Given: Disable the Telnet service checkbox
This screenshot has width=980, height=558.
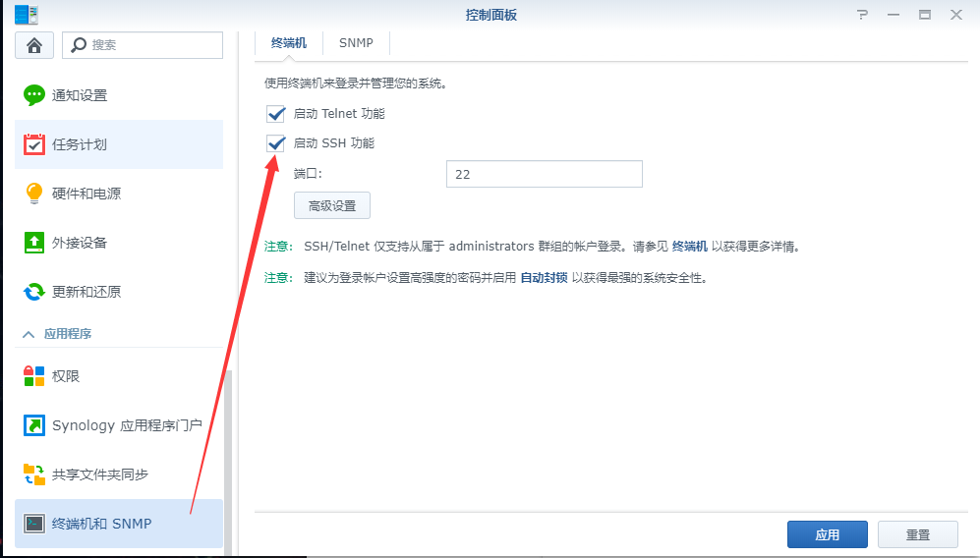Looking at the screenshot, I should coord(275,114).
